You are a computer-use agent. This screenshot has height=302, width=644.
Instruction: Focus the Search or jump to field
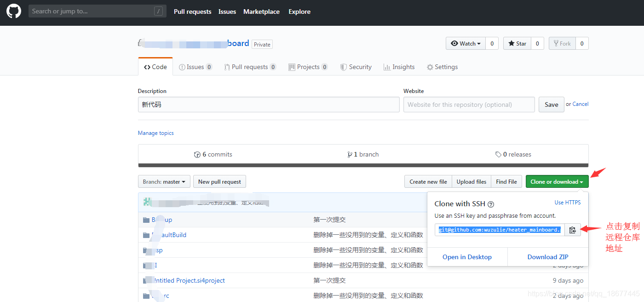[97, 11]
